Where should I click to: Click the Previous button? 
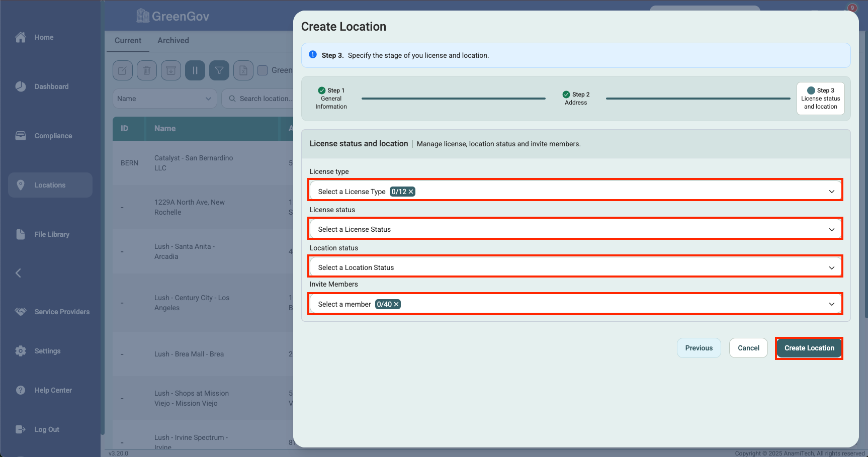[x=699, y=348]
